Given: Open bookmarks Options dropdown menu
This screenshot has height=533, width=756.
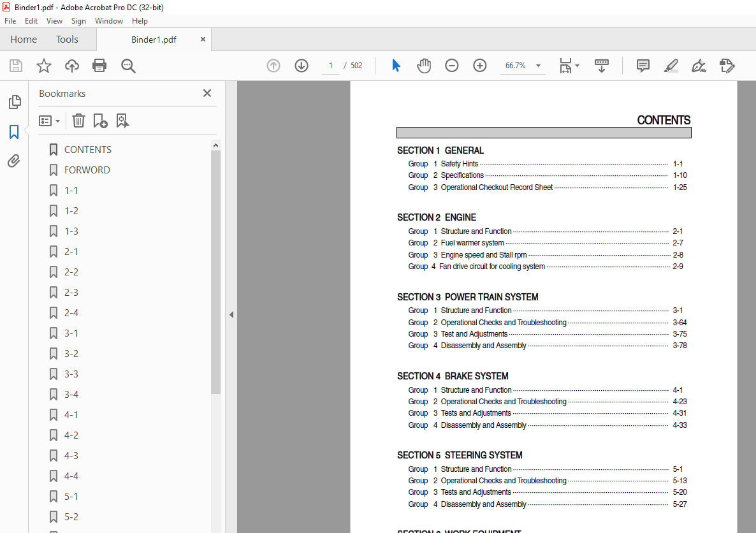Looking at the screenshot, I should [x=49, y=120].
